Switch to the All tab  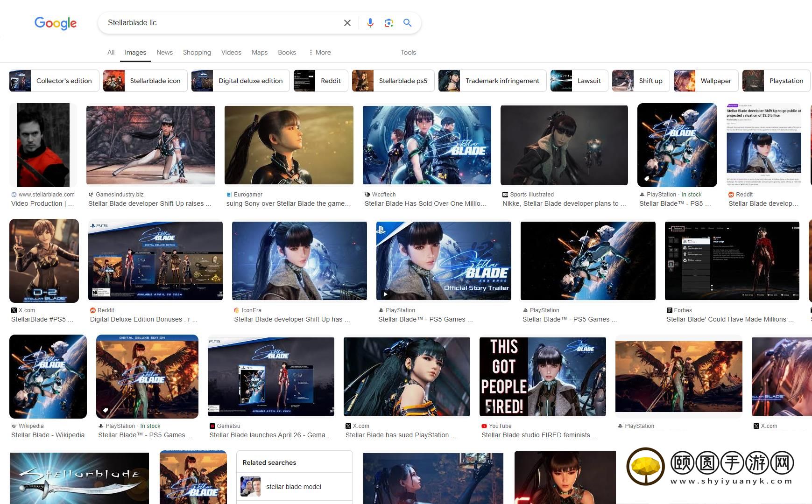111,52
